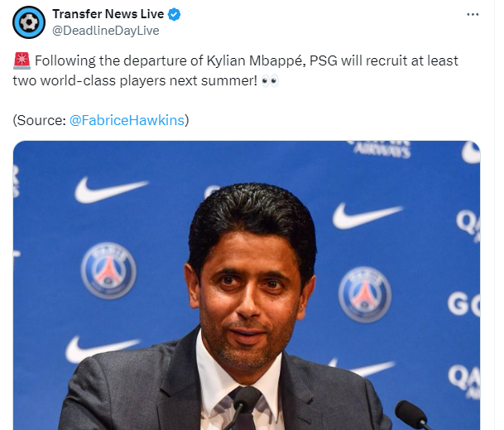Image resolution: width=504 pixels, height=430 pixels.
Task: Click the Nike swoosh above the left PSG crest
Action: (111, 190)
